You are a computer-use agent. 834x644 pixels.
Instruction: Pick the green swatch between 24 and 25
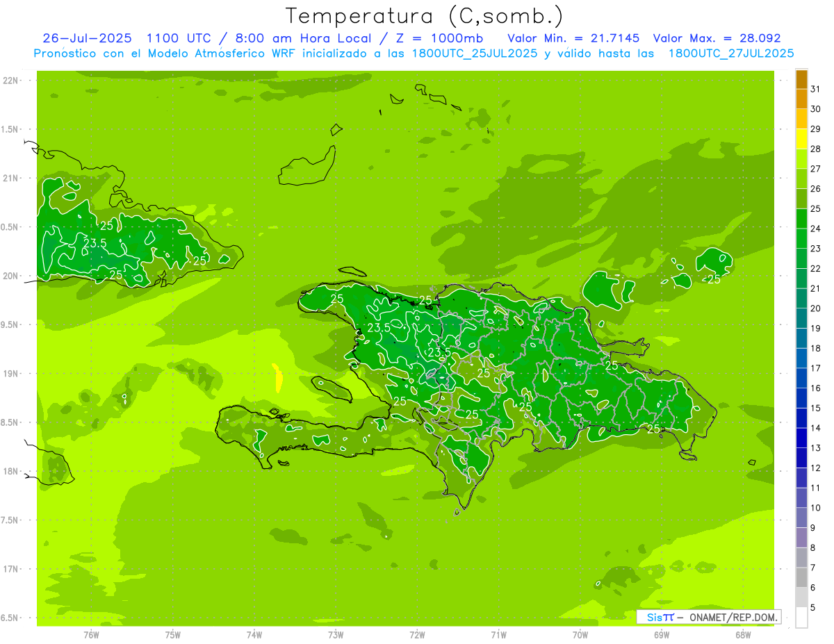pyautogui.click(x=801, y=219)
